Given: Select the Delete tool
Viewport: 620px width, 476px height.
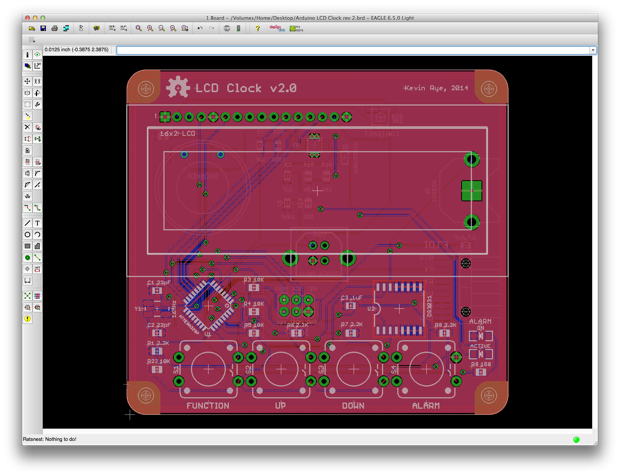Looking at the screenshot, I should pos(27,127).
